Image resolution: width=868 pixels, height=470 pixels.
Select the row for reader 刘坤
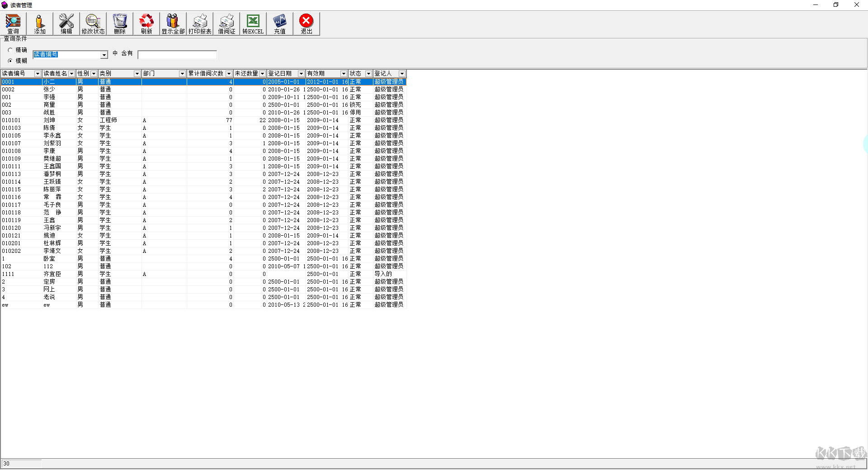tap(203, 120)
